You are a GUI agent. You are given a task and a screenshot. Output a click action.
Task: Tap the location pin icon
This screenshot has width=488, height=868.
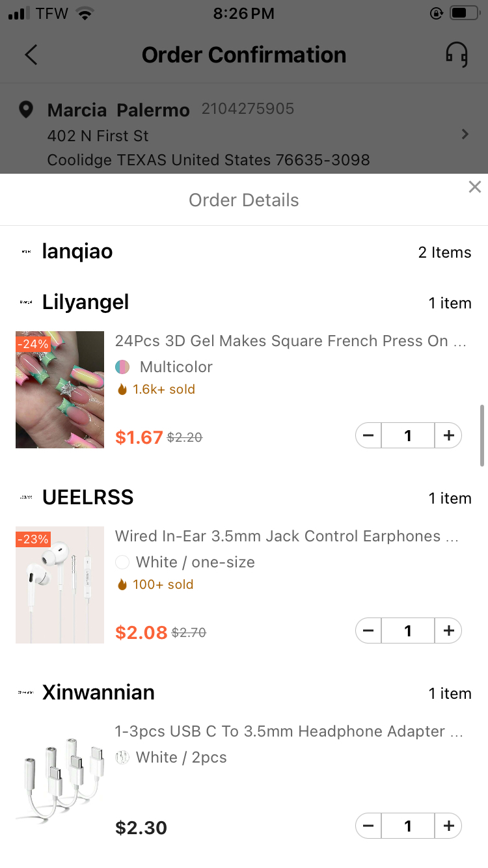[x=26, y=109]
